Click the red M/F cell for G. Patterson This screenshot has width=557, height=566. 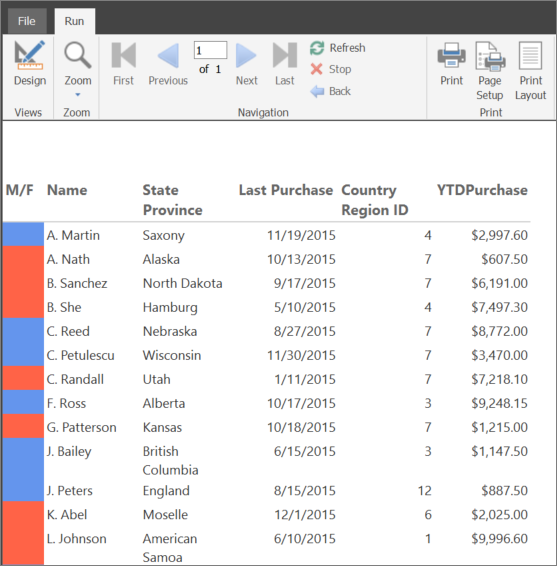point(23,426)
